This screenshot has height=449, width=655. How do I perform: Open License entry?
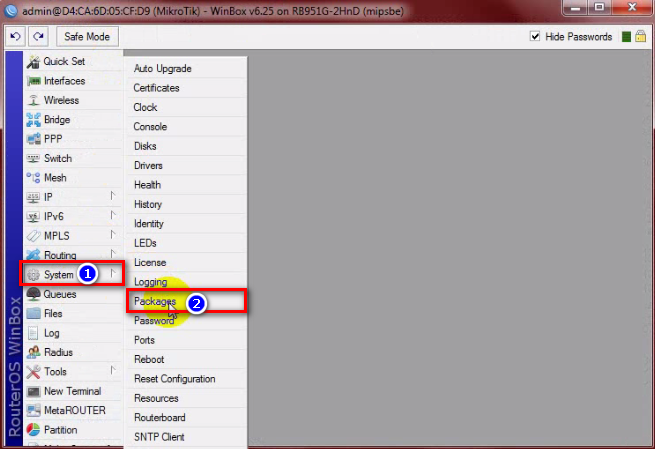(x=187, y=262)
